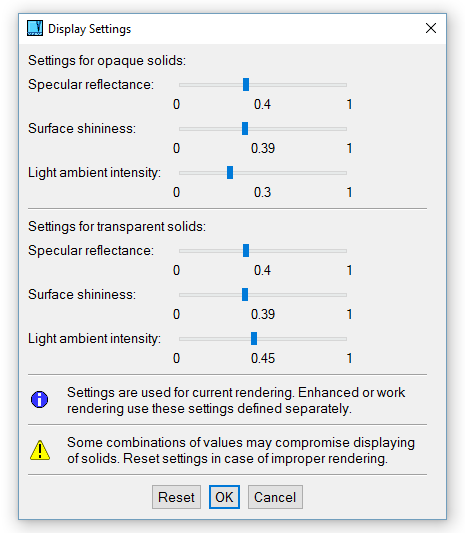Click the blue information icon

pos(39,399)
